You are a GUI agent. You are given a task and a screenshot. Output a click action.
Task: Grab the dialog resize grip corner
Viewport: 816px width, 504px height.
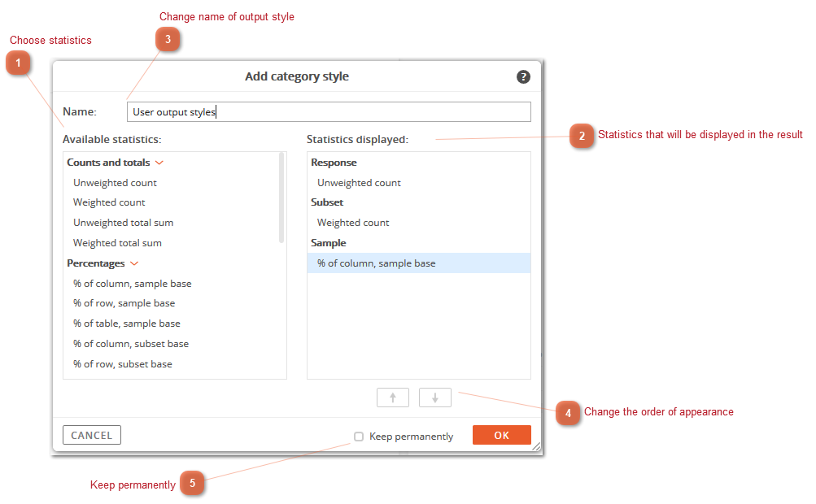click(536, 446)
